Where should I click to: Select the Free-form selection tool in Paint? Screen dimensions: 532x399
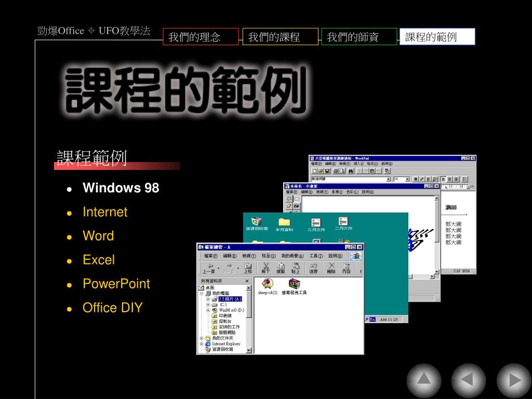289,199
